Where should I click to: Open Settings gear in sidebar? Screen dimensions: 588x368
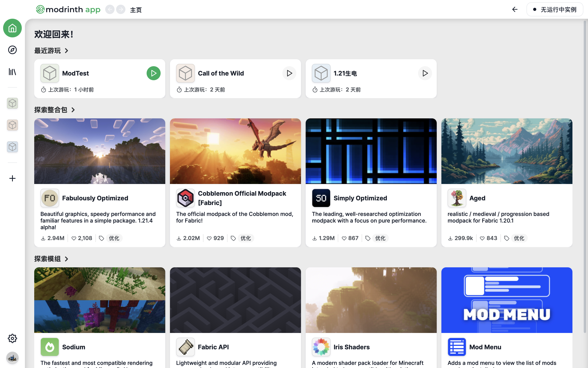point(12,338)
